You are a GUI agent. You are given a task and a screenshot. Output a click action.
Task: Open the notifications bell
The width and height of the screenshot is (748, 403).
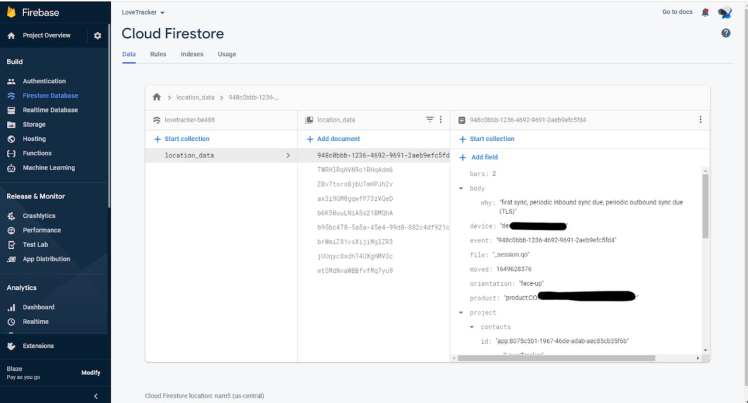[706, 12]
